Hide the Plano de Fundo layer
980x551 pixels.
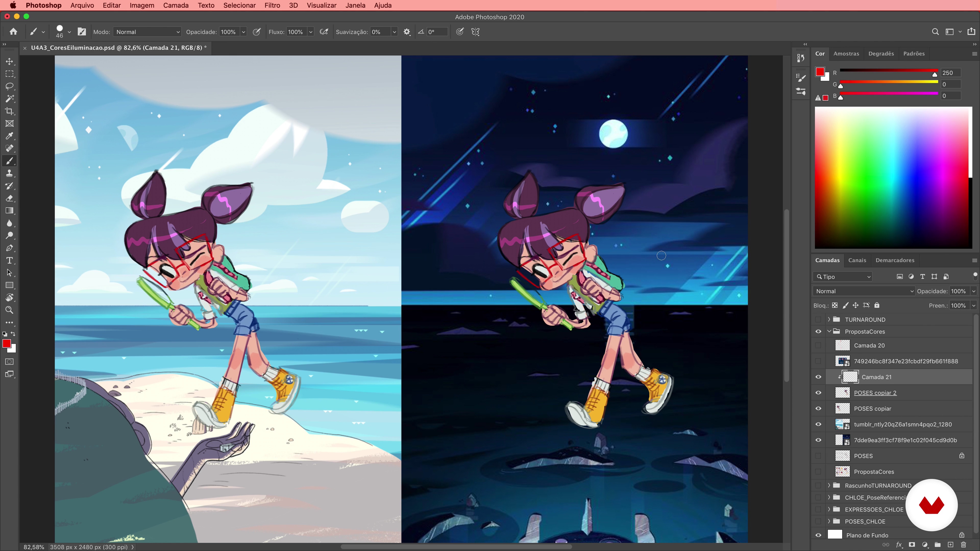coord(818,535)
